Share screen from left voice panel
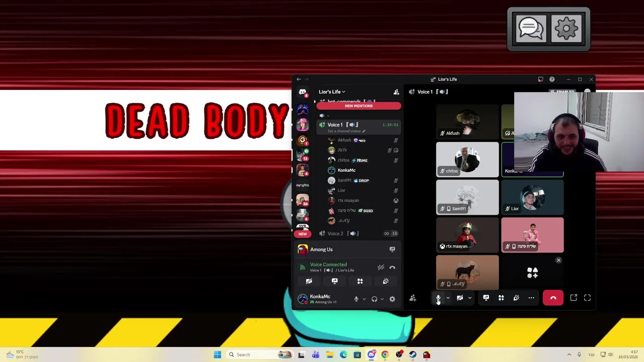The height and width of the screenshot is (362, 644). [335, 281]
